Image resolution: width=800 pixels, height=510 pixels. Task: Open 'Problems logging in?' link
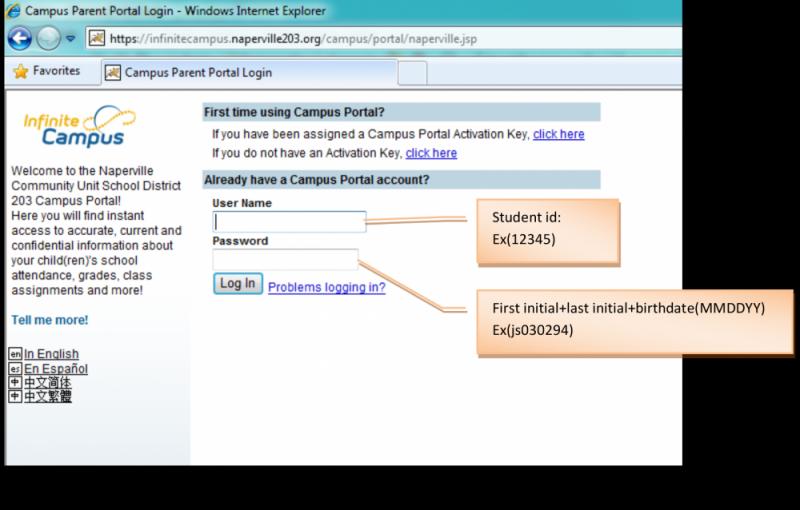[327, 287]
